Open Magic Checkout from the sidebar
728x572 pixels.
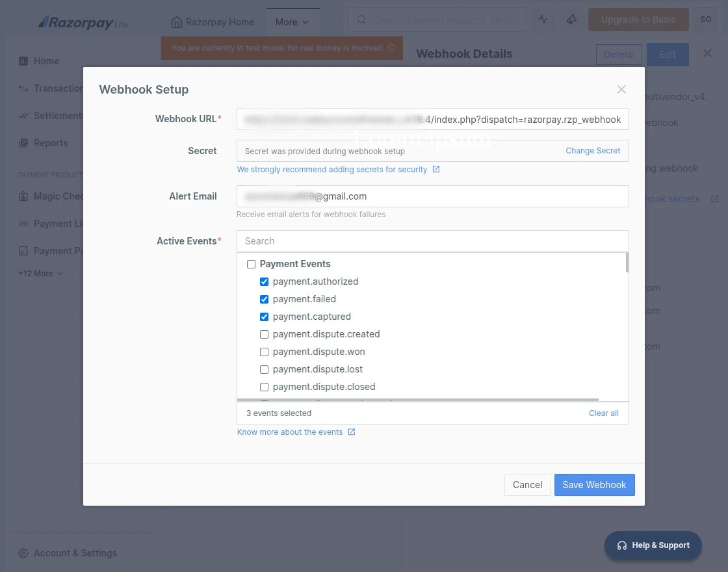tap(62, 196)
